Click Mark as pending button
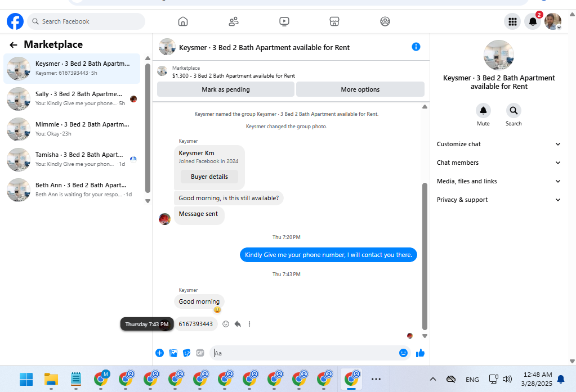 [226, 89]
